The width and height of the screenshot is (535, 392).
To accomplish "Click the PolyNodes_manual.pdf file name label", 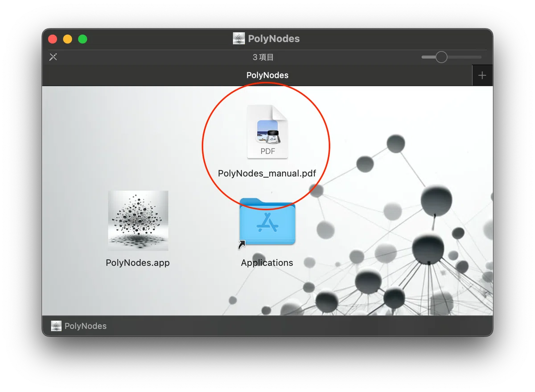I will pos(267,173).
